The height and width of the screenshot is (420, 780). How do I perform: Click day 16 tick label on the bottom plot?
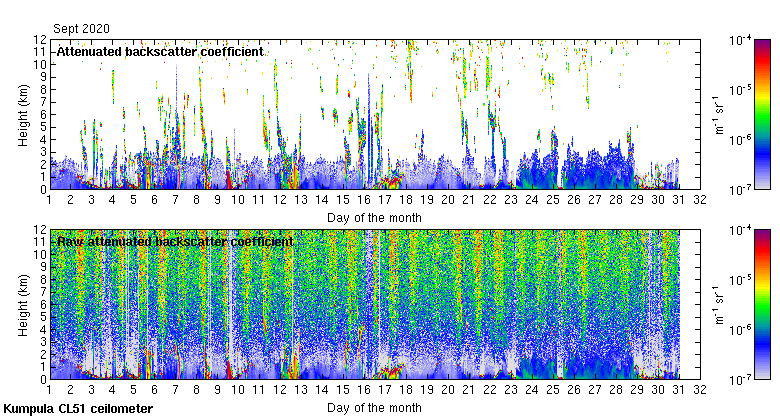tap(364, 390)
